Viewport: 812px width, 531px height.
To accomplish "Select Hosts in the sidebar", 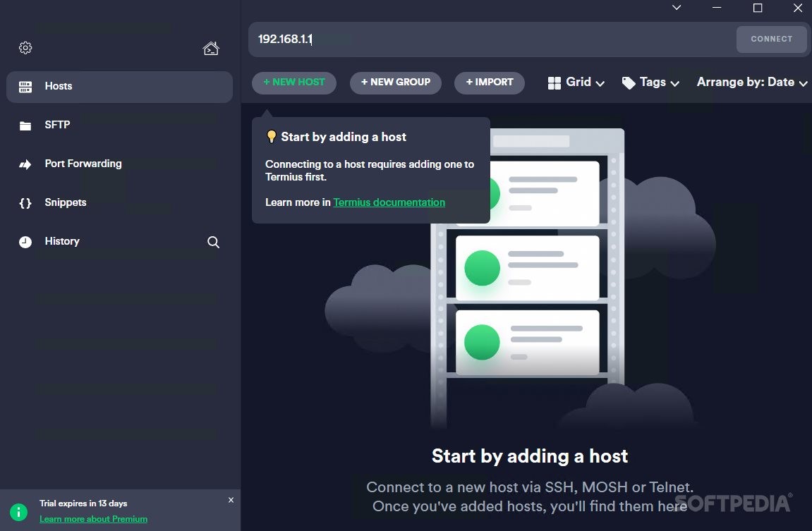I will 119,87.
